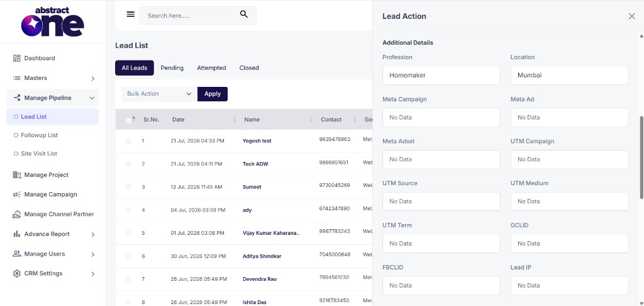Click the Dashboard grid icon
The height and width of the screenshot is (306, 644).
pos(17,58)
